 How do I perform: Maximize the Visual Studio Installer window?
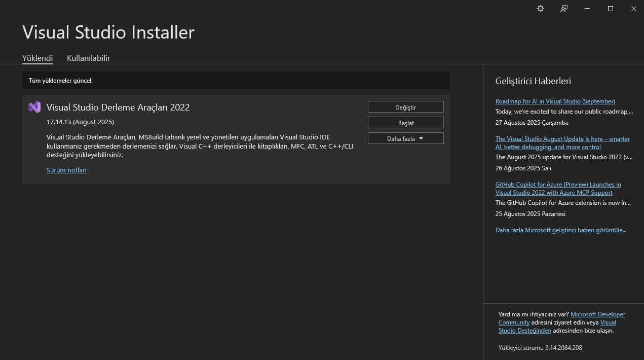(x=611, y=9)
